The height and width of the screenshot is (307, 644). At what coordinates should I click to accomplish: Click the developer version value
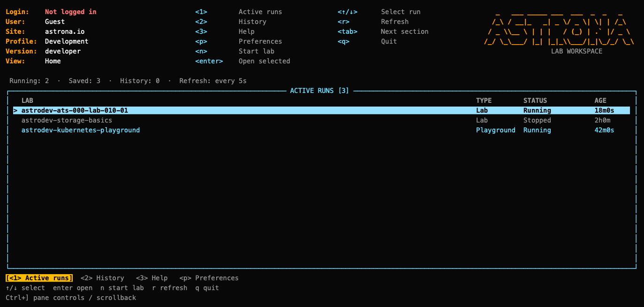pyautogui.click(x=63, y=51)
